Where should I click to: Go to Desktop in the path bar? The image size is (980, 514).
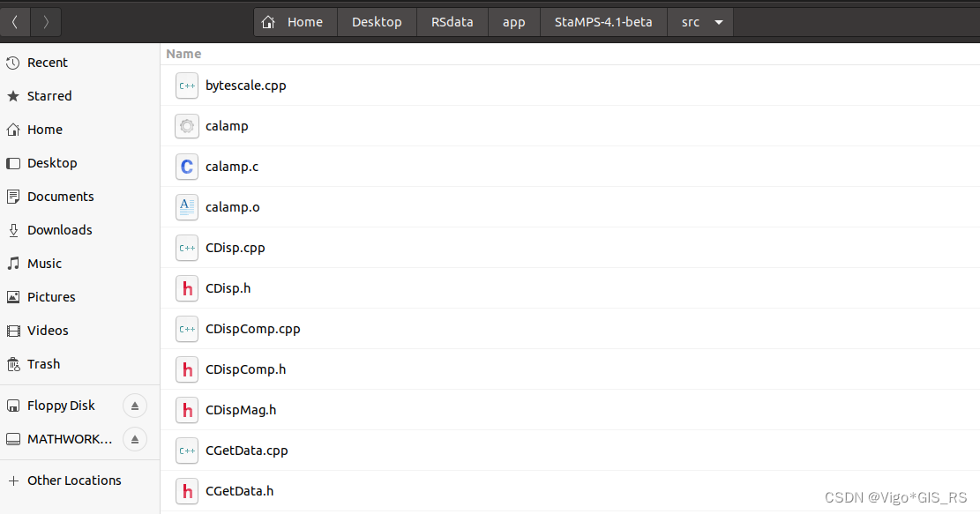[x=377, y=23]
